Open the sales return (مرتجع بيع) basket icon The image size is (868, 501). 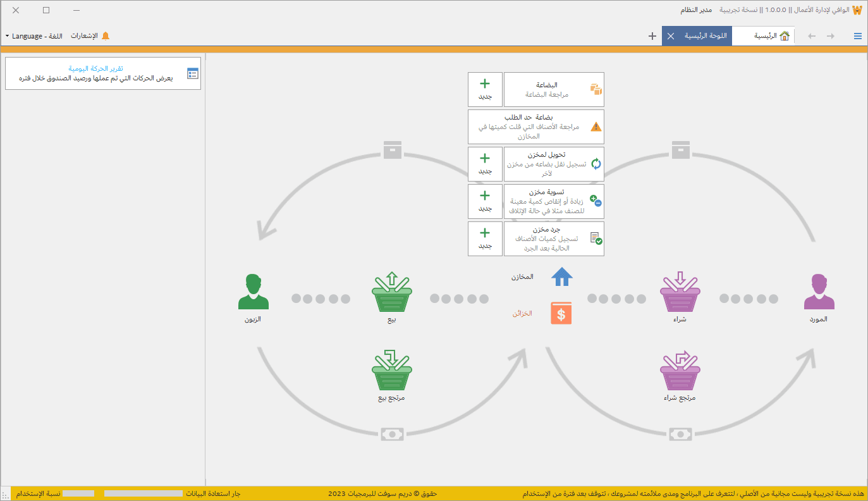coord(392,371)
